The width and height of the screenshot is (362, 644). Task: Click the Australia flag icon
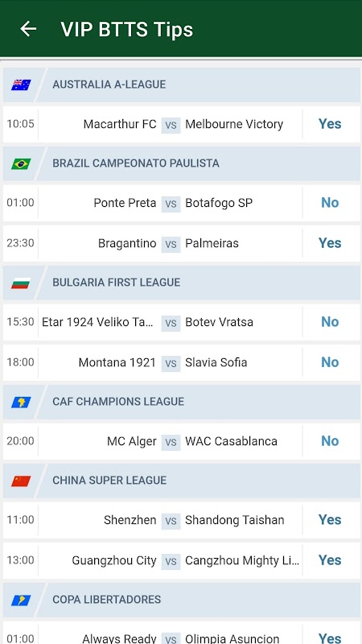(21, 85)
